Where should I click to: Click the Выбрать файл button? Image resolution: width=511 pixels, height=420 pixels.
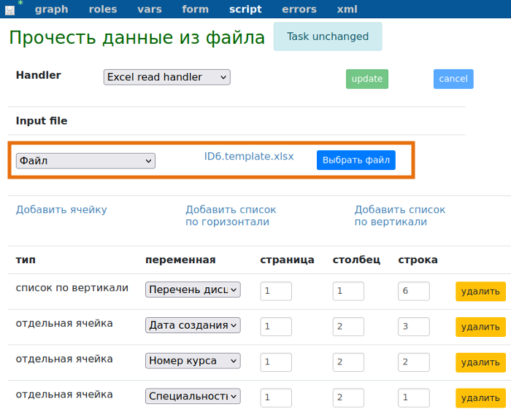(x=356, y=160)
